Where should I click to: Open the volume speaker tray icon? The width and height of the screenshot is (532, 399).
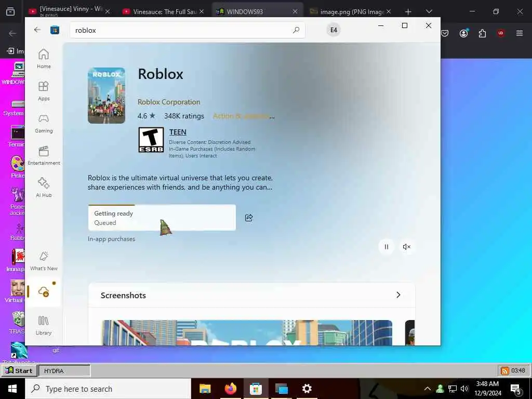click(x=464, y=389)
